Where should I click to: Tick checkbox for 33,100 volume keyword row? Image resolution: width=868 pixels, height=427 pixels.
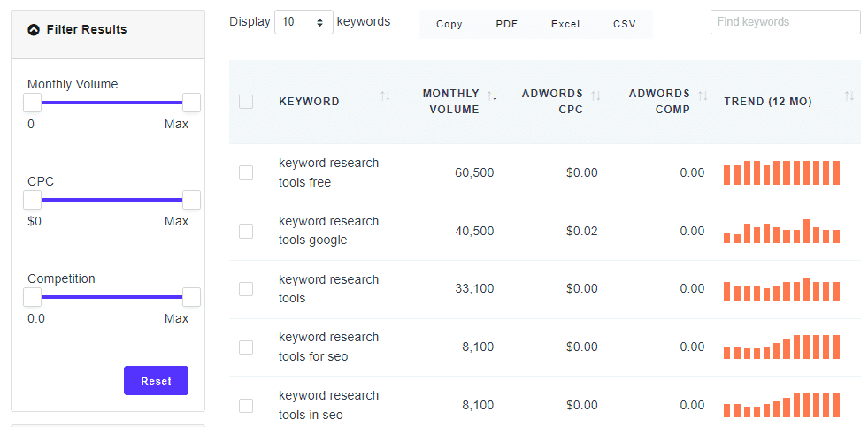click(246, 289)
